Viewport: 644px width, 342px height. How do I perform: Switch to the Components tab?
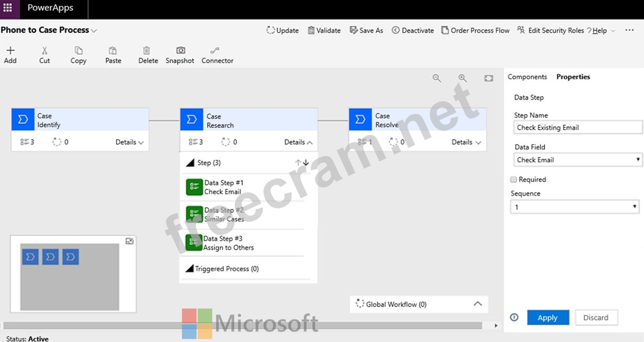coord(527,77)
